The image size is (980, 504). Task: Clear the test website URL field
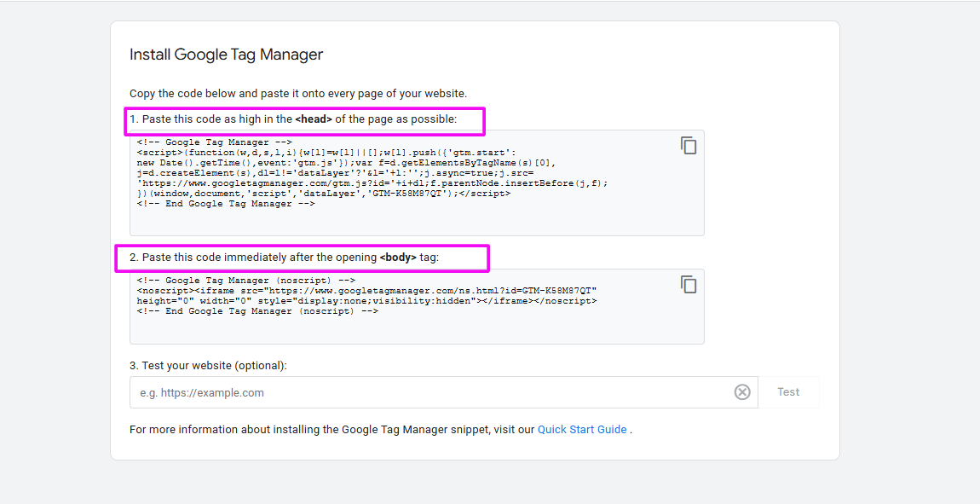pos(742,392)
